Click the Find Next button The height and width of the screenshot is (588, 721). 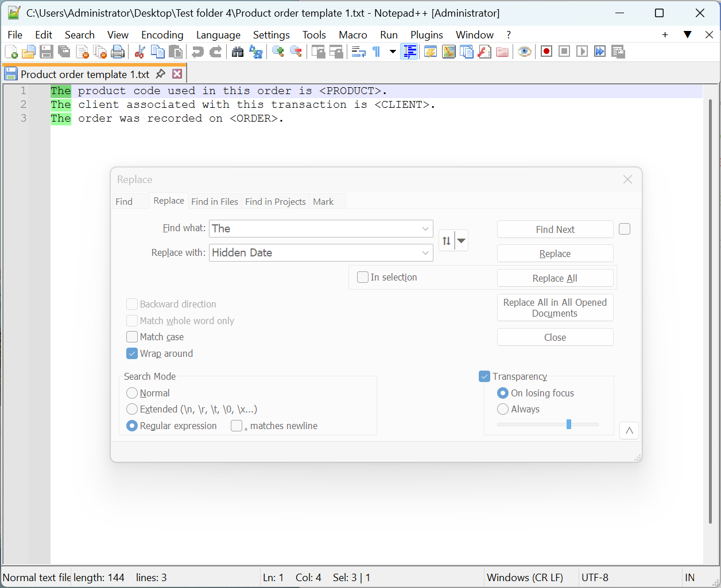pyautogui.click(x=555, y=229)
